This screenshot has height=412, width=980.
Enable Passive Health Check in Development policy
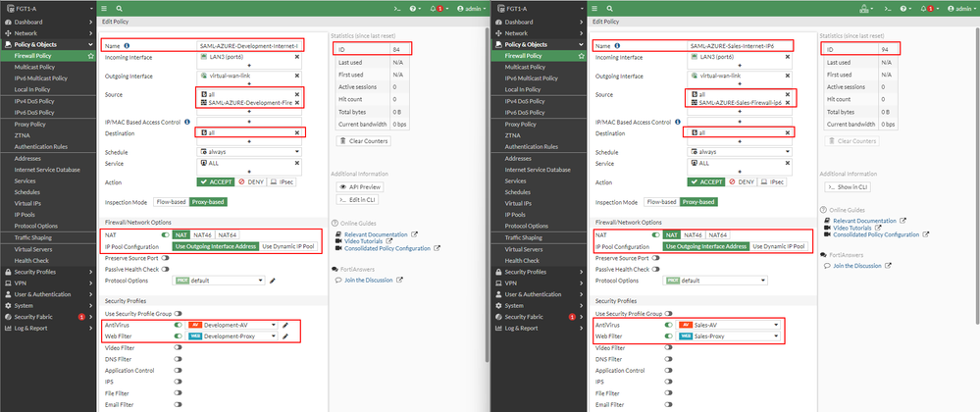click(x=166, y=269)
